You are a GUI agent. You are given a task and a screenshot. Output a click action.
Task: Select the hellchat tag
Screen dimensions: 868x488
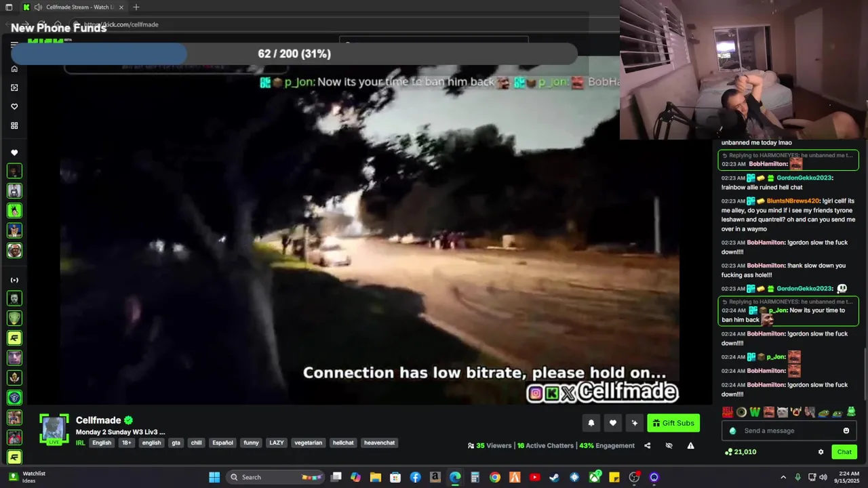point(343,443)
